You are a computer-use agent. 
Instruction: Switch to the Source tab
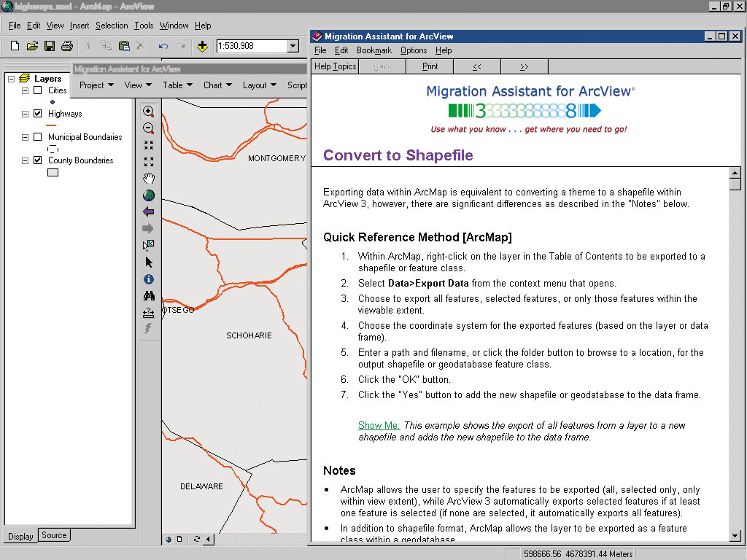tap(54, 534)
